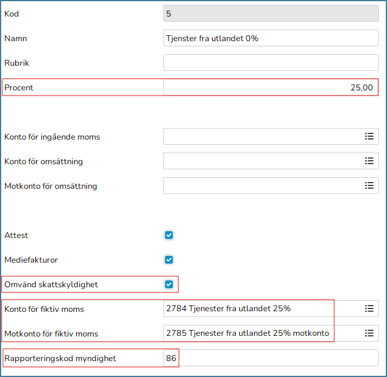The height and width of the screenshot is (377, 387).
Task: Click the Namn field with Tjenster fra utlandet 0%
Action: (x=271, y=38)
